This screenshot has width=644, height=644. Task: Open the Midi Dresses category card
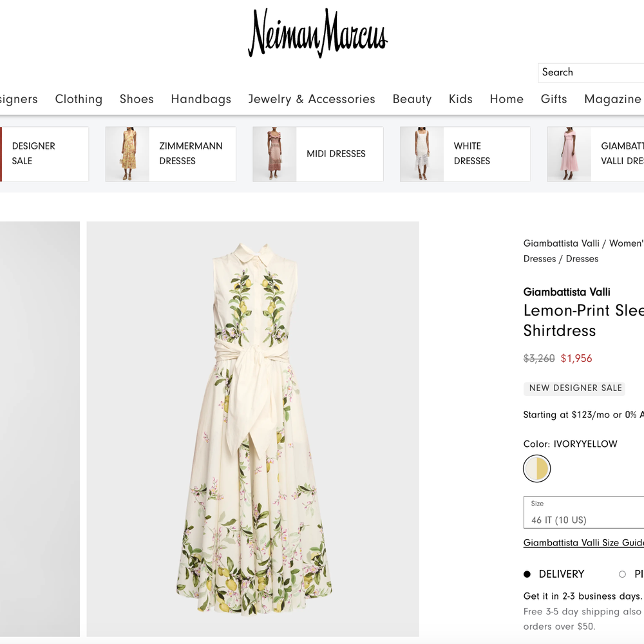point(318,154)
